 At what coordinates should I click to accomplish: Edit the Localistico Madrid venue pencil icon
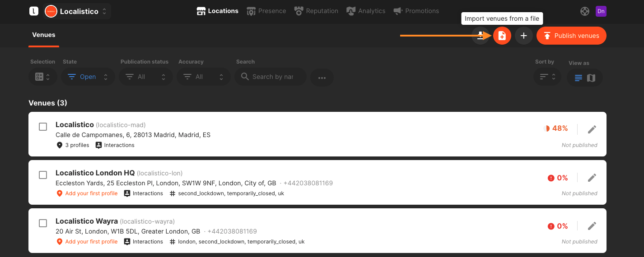pos(592,129)
